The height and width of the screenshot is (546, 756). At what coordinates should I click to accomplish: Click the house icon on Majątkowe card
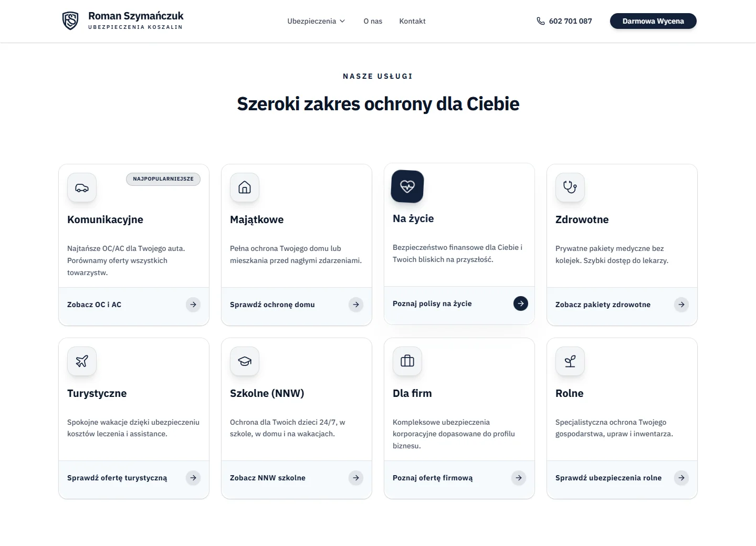pyautogui.click(x=245, y=187)
